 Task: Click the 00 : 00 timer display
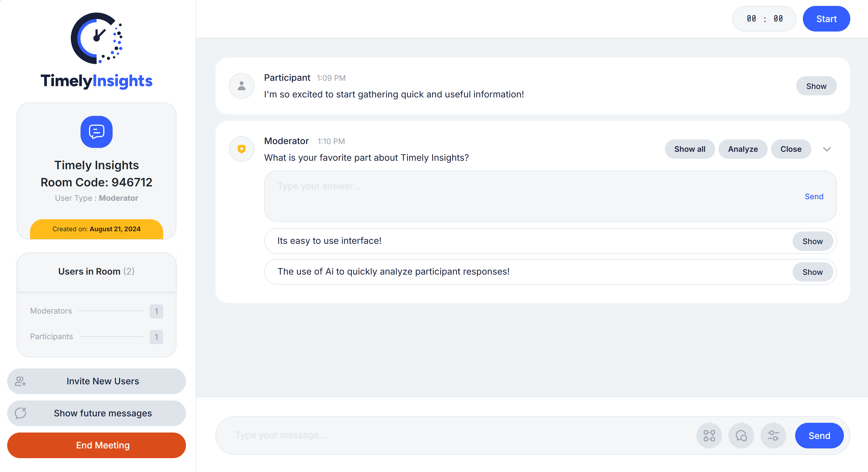pos(764,19)
